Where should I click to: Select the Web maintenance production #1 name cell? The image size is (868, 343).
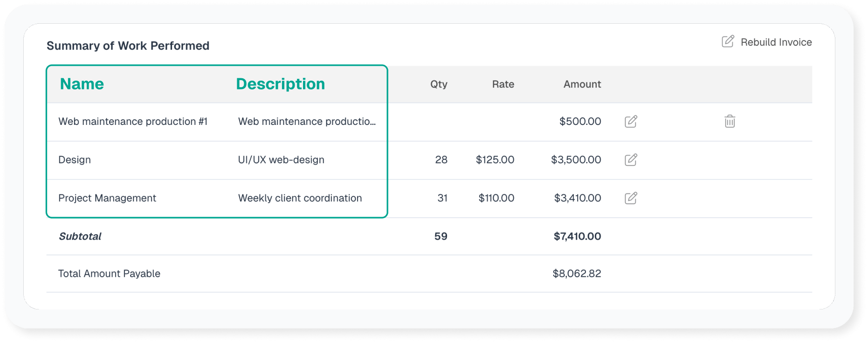coord(133,122)
